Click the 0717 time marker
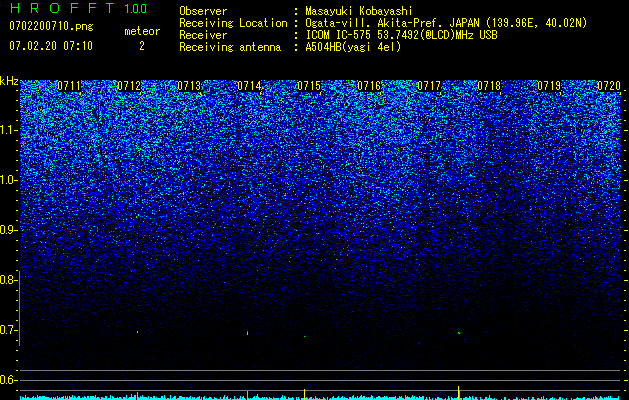Viewport: 629px width, 400px height. click(x=429, y=86)
